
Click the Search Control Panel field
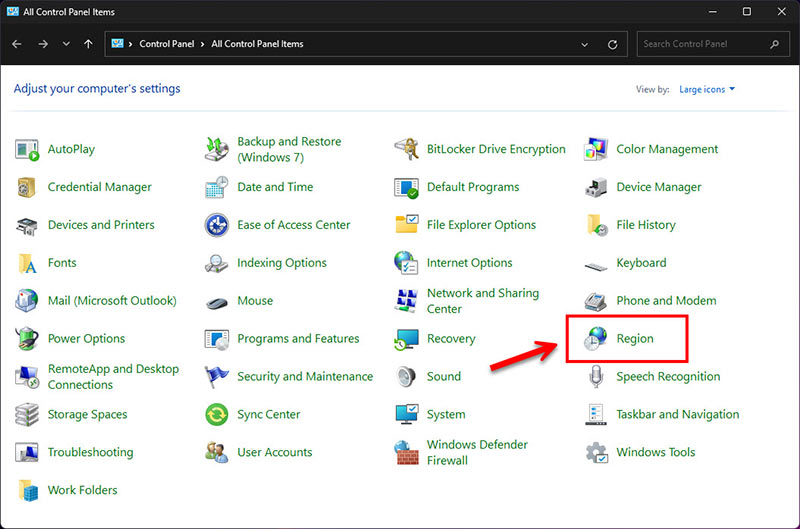coord(713,44)
